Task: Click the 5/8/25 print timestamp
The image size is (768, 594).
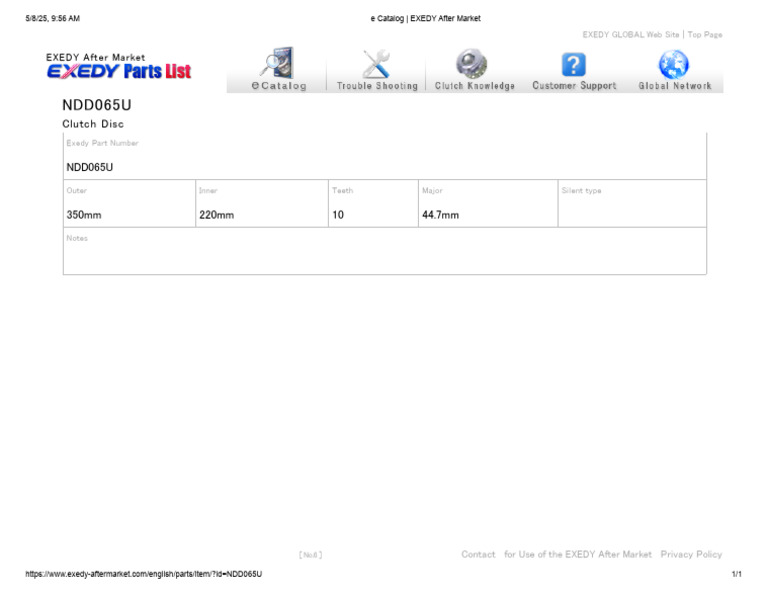Action: pyautogui.click(x=52, y=19)
